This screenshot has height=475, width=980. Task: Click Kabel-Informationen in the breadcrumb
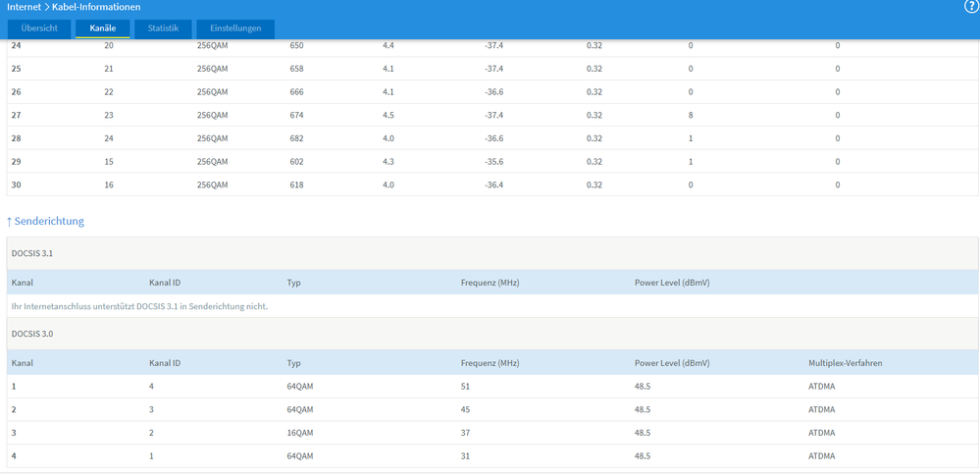tap(96, 8)
